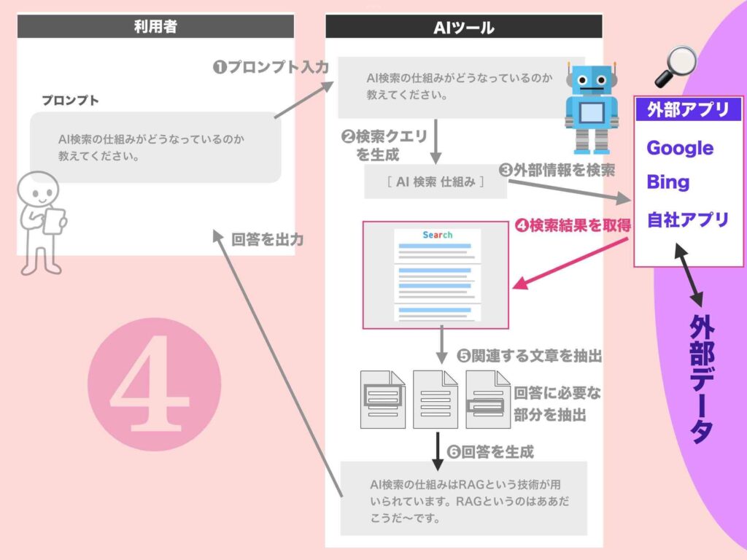Choose Google in the 外部アプリ list
Screen dimensions: 747x560
pos(680,148)
